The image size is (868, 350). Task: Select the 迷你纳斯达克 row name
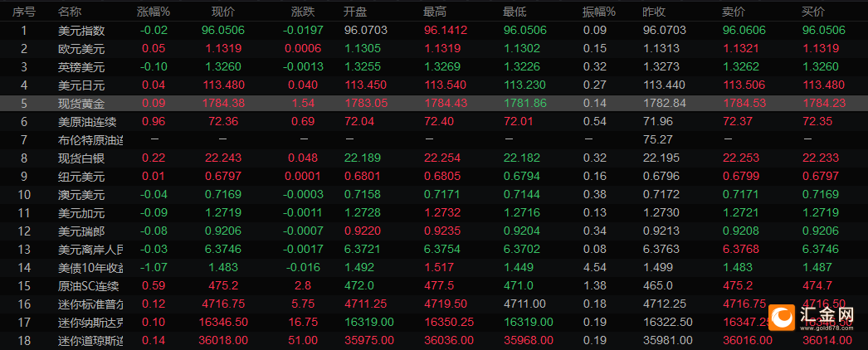[90, 323]
